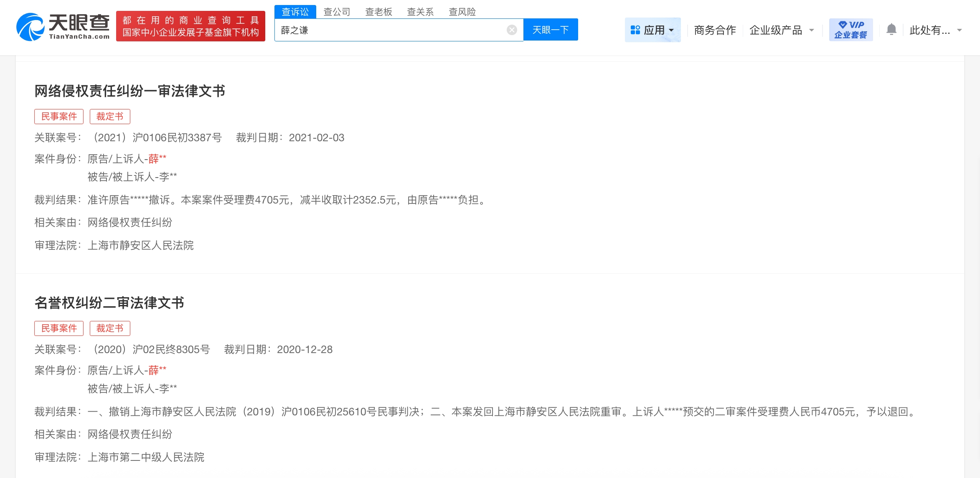980x478 pixels.
Task: Select the 查风险 tab
Action: pyautogui.click(x=463, y=11)
